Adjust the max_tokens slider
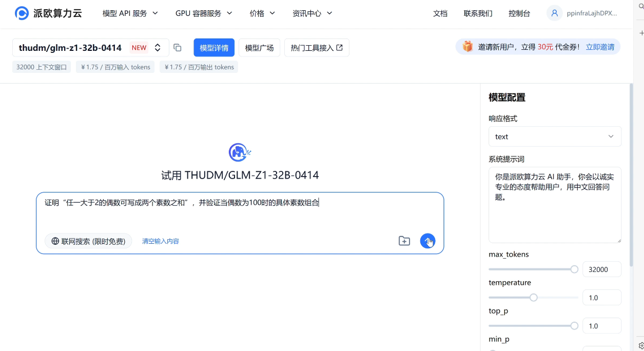 533,269
